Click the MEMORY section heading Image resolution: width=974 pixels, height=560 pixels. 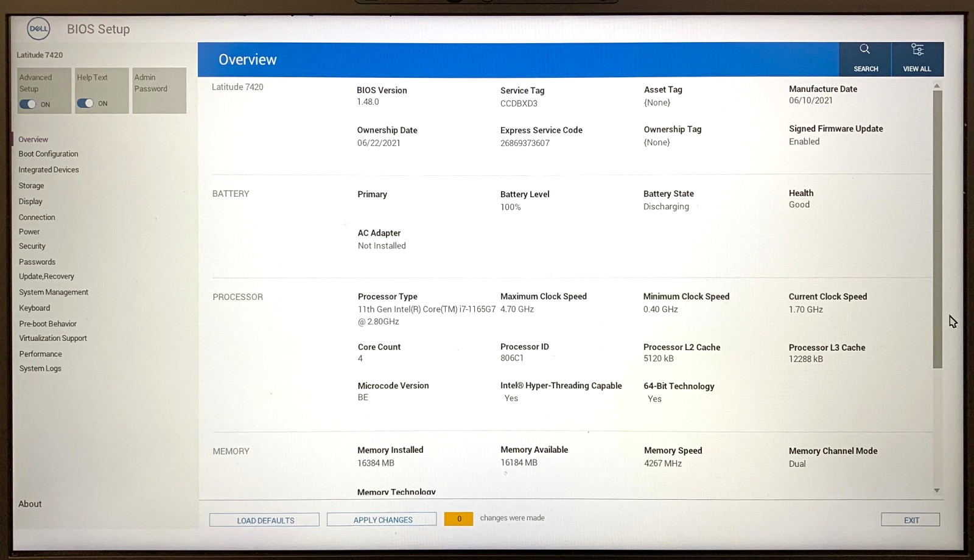pyautogui.click(x=231, y=451)
